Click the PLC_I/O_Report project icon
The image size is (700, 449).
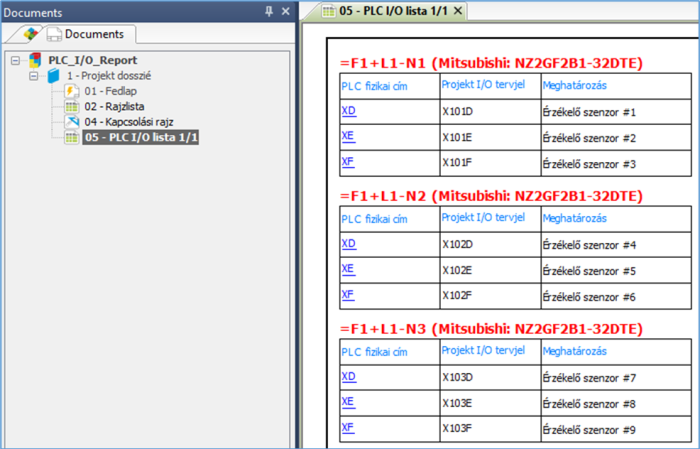(x=35, y=60)
